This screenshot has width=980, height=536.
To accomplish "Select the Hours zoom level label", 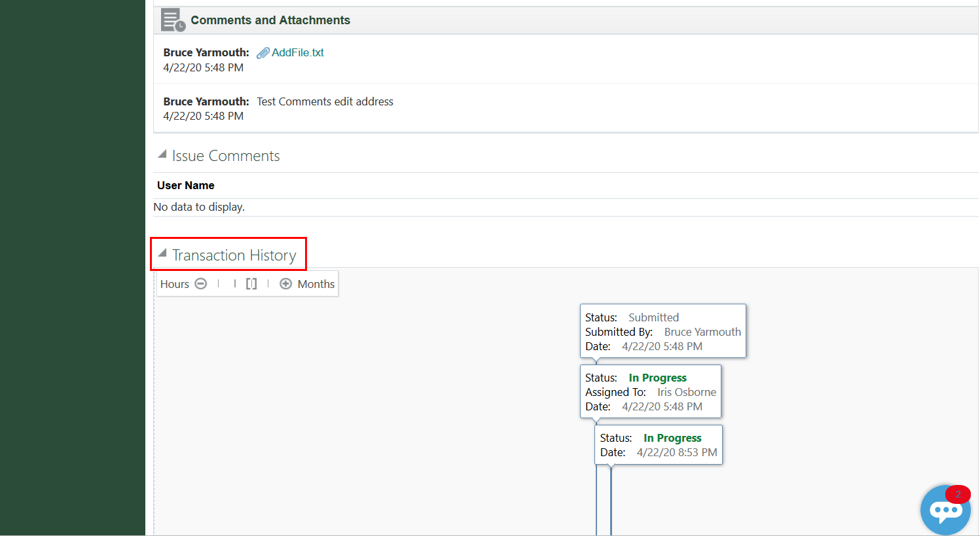I will (174, 284).
